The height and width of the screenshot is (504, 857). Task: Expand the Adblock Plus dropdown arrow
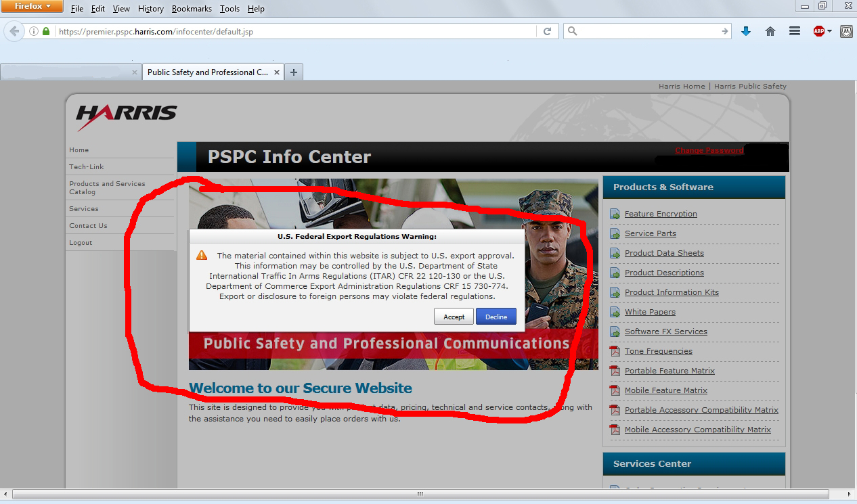coord(829,31)
